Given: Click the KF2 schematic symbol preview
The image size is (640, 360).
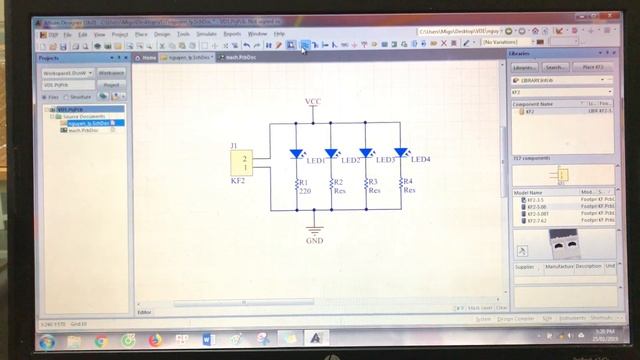Looking at the screenshot, I should coord(562,175).
